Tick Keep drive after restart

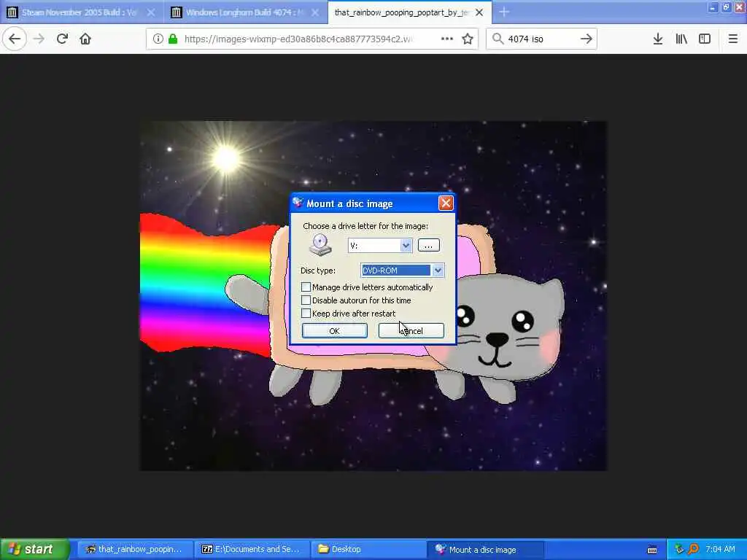306,314
